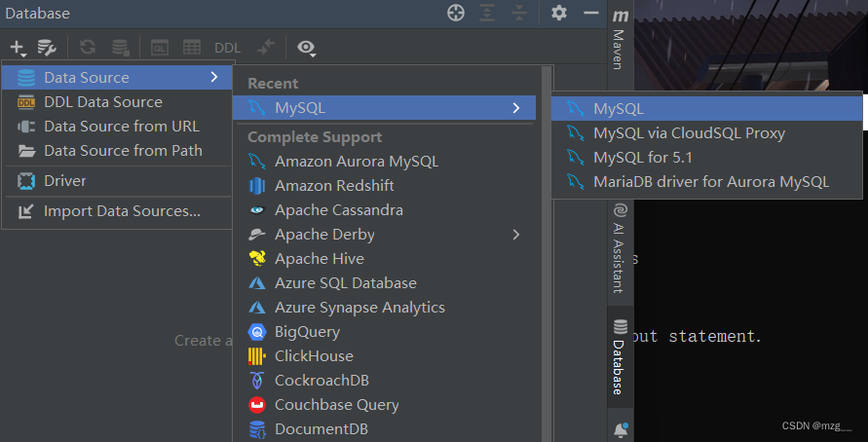
Task: Open the Database panel gear settings
Action: tap(559, 13)
